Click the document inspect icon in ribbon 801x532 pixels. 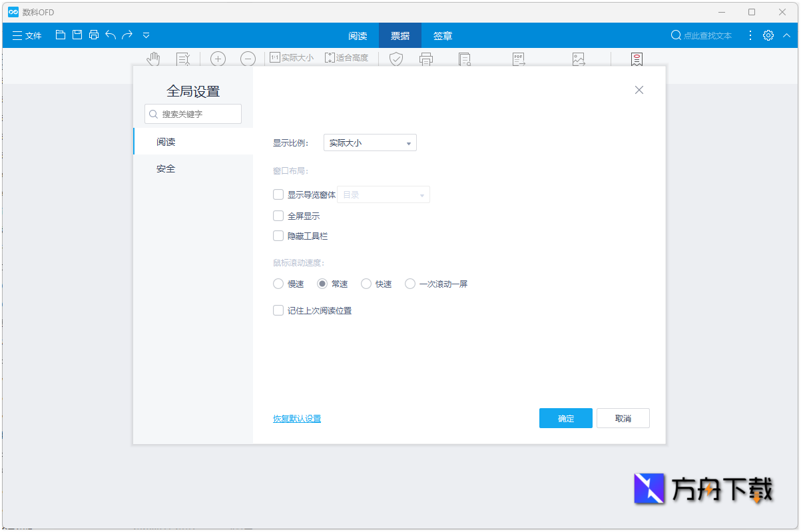(x=465, y=59)
